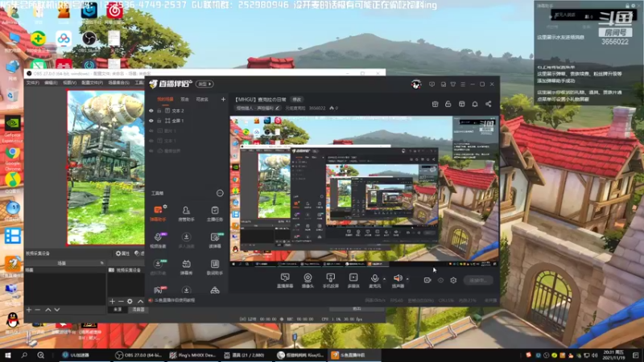This screenshot has height=362, width=644.
Task: Open OBS 文件(F) menu
Action: 33,83
